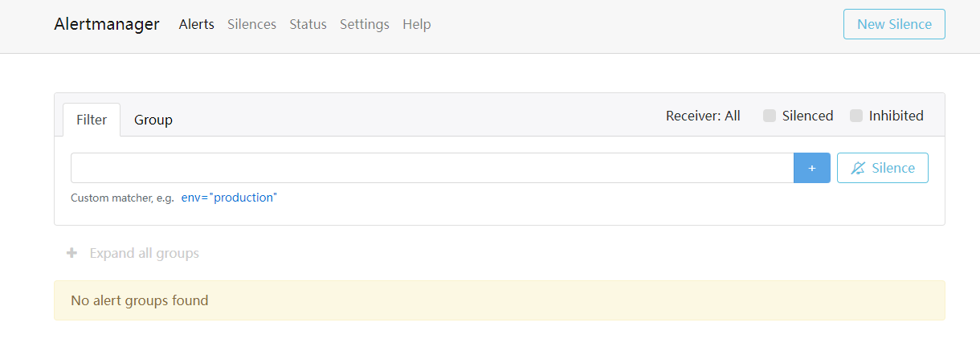Image resolution: width=980 pixels, height=355 pixels.
Task: Select the Filter tab
Action: point(92,120)
